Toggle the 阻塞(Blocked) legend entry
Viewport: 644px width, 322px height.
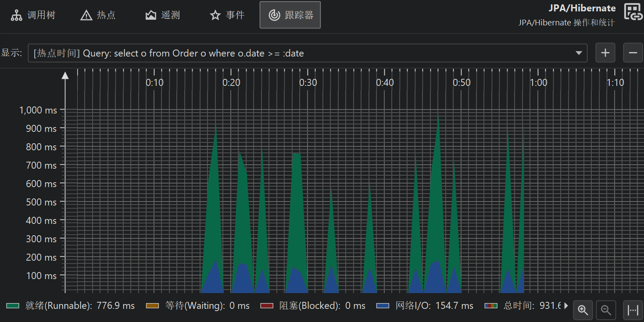click(x=312, y=306)
